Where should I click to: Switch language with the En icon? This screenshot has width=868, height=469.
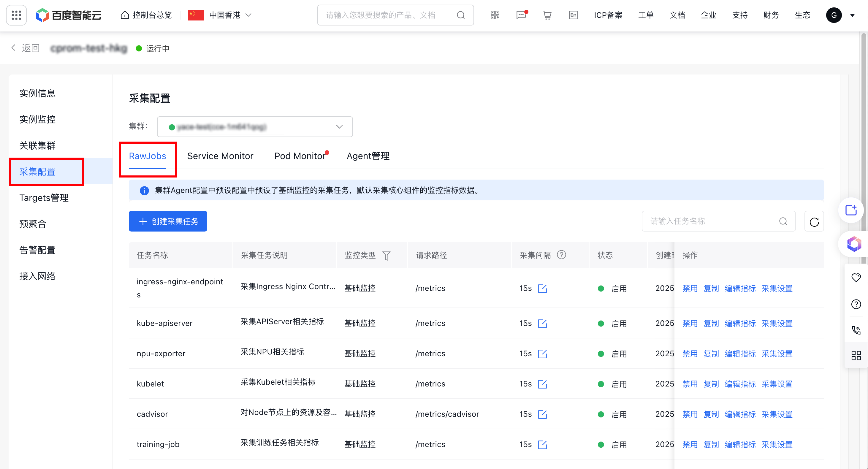click(573, 15)
